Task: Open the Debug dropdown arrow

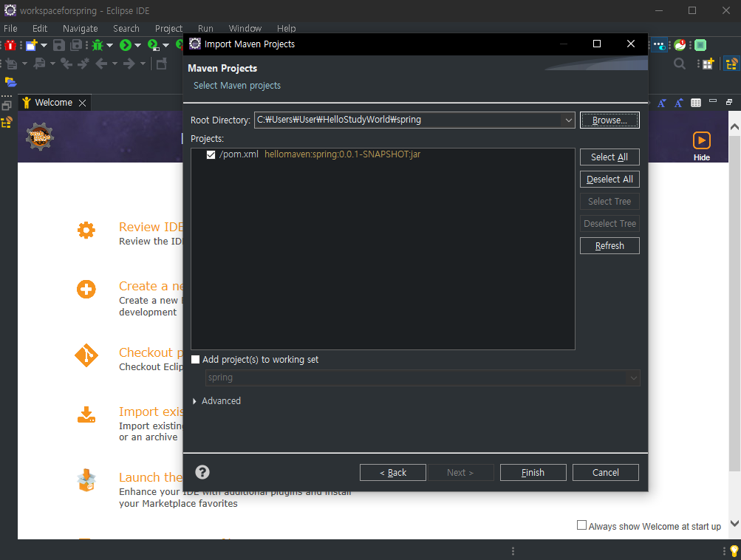Action: click(109, 45)
